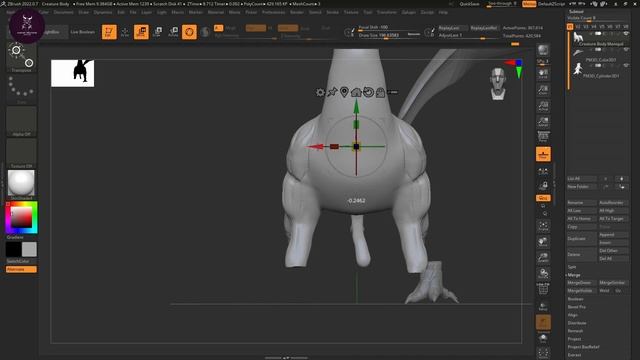The image size is (640, 360).
Task: Select the PM3D_Cylinder3D1 subtool thumbnail
Action: pyautogui.click(x=578, y=69)
